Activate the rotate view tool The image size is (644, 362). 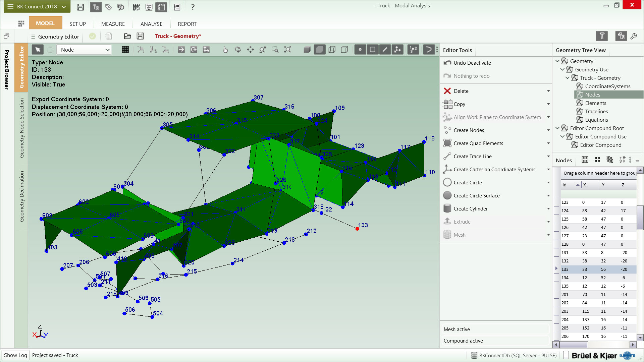[238, 50]
